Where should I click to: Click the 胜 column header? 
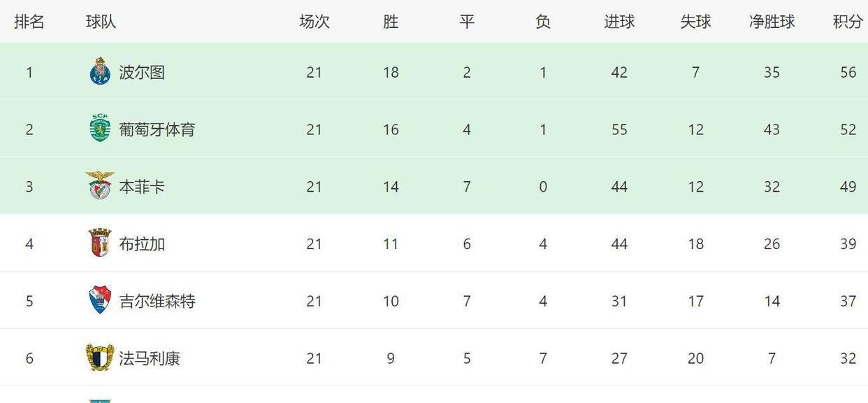click(391, 22)
